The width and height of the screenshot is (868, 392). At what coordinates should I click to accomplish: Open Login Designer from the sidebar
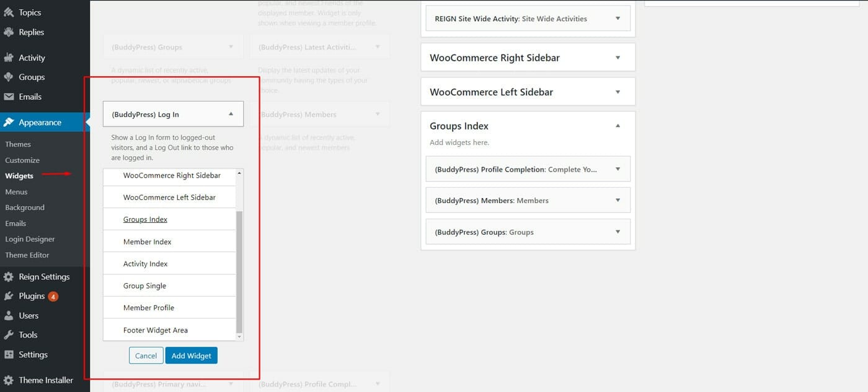tap(30, 239)
